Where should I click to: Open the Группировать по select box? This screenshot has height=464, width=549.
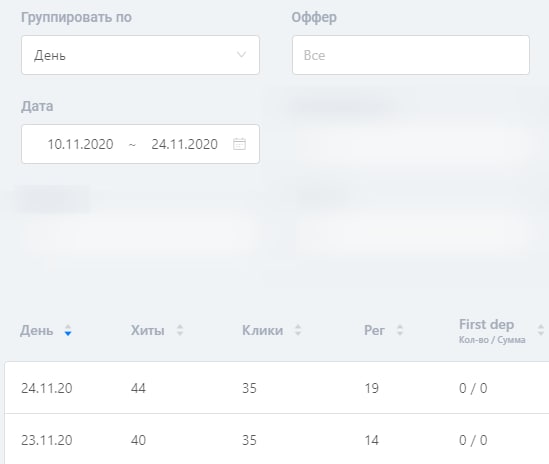(x=140, y=55)
